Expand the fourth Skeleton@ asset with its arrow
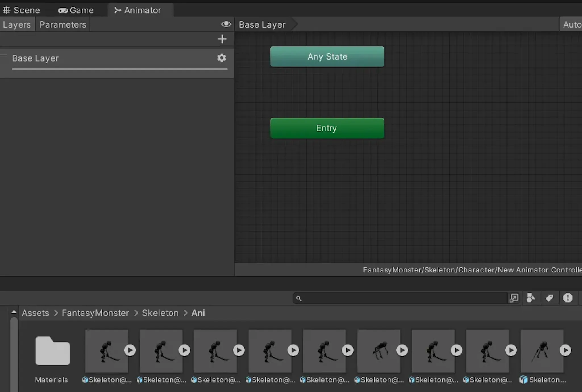The height and width of the screenshot is (392, 582). [293, 350]
